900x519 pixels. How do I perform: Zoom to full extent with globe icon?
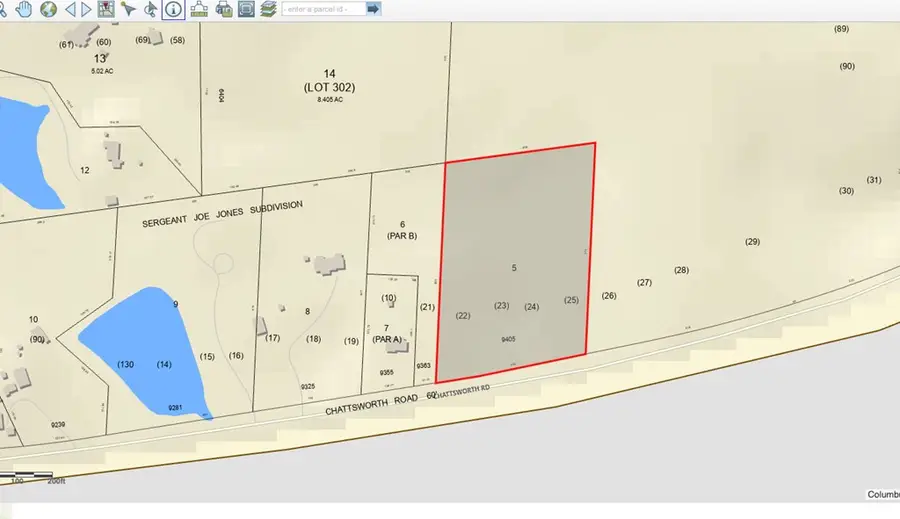pyautogui.click(x=48, y=9)
